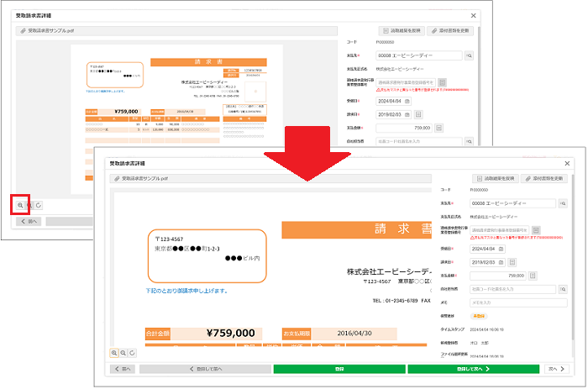This screenshot has height=389, width=588.
Task: Click icon beside 759,000 amount in back window
Action: (438, 128)
